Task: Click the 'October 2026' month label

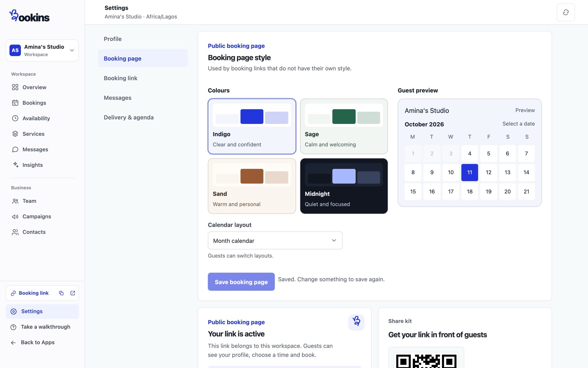Action: [x=424, y=124]
